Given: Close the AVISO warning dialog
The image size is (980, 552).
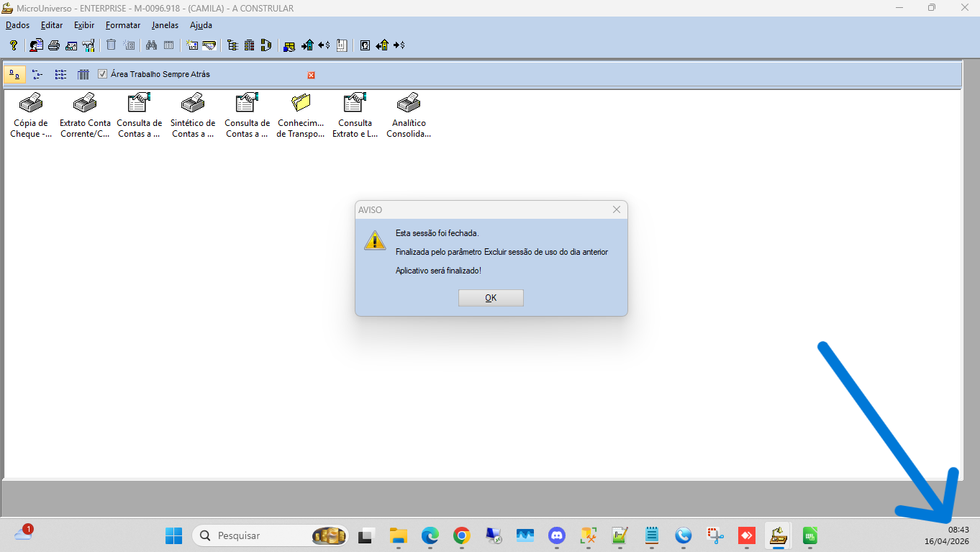Looking at the screenshot, I should pos(616,209).
